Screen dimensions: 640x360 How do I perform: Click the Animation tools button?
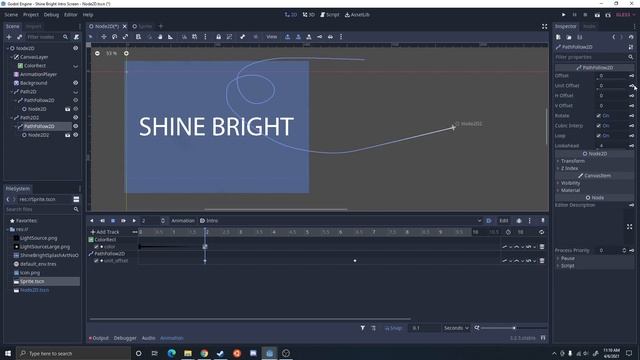182,220
